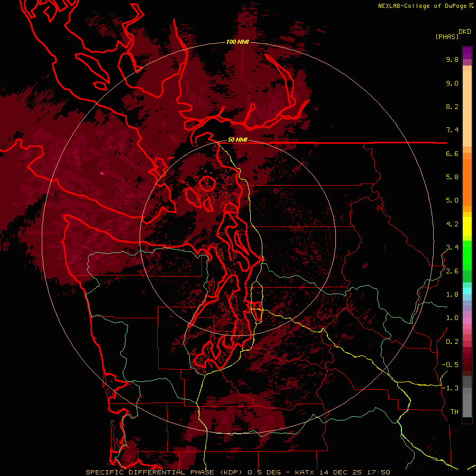This screenshot has width=476, height=476.
Task: Select the yellow color bar segment
Action: [x=467, y=226]
